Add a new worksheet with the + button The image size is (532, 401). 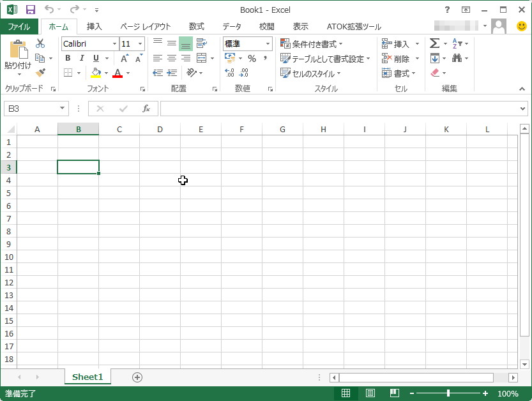(136, 377)
